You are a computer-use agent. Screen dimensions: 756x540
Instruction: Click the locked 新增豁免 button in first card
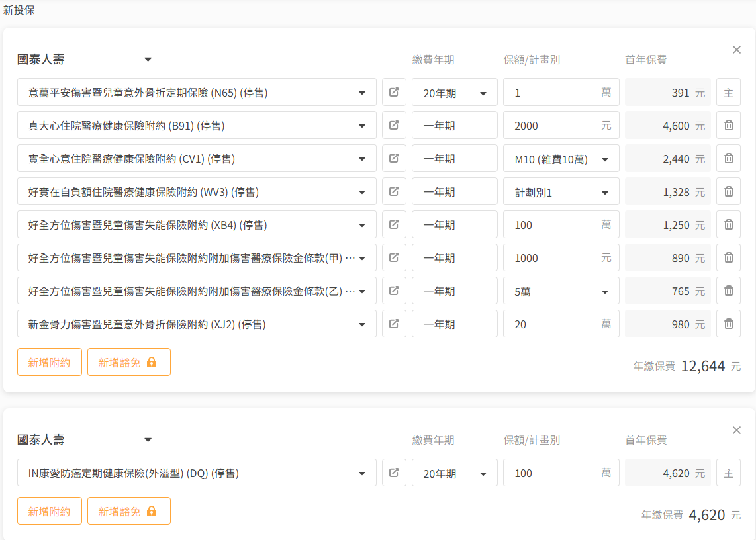(x=128, y=362)
